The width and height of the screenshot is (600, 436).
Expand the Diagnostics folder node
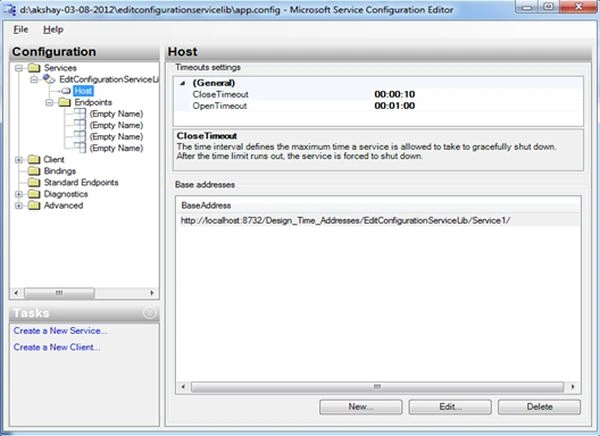point(18,194)
